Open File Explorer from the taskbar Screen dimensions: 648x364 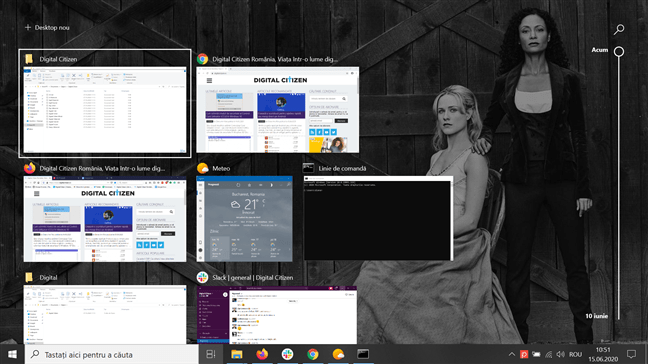point(236,354)
